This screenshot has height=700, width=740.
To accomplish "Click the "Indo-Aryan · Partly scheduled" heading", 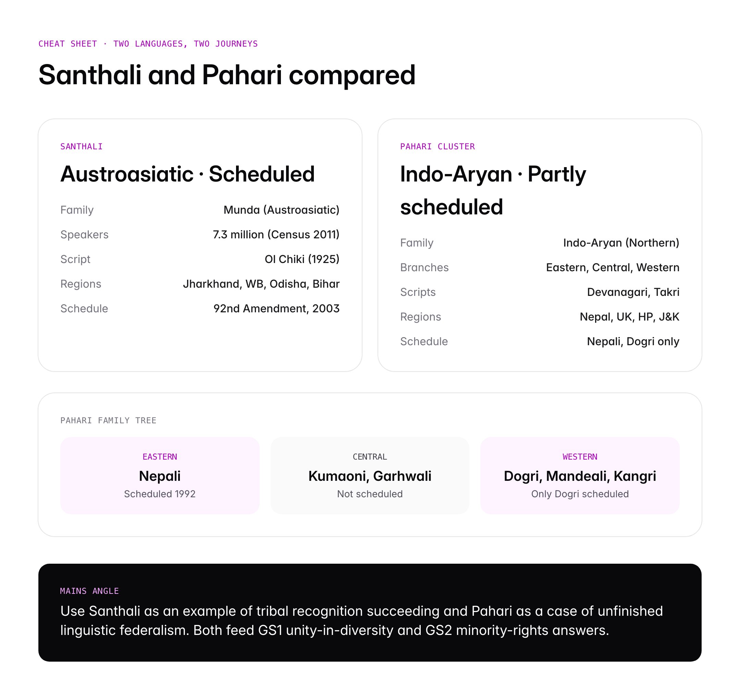I will click(x=493, y=190).
